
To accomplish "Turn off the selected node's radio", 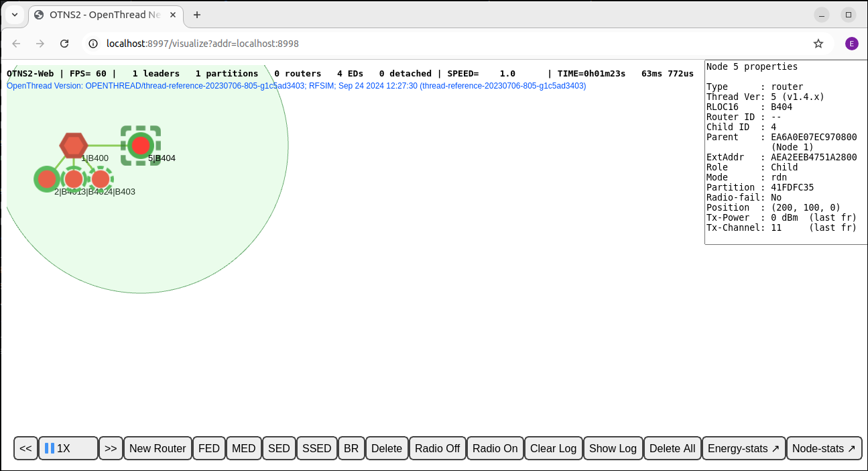I will 437,448.
